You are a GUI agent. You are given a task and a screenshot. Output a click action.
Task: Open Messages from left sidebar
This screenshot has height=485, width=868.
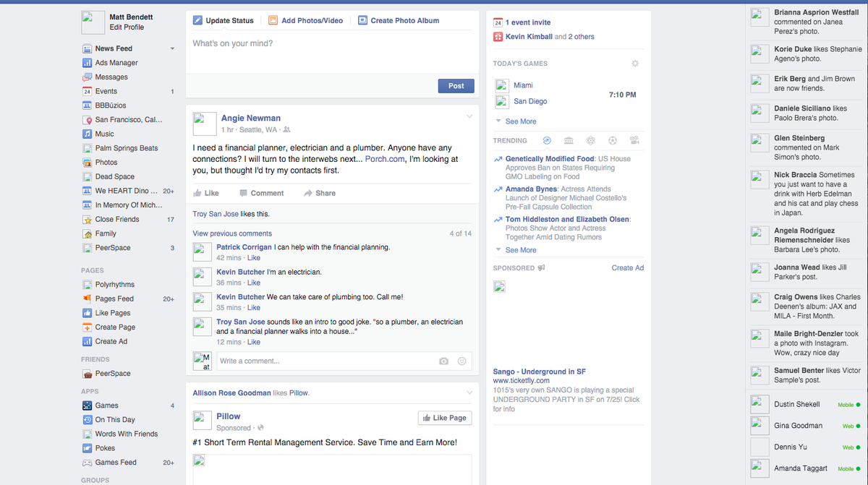click(x=111, y=77)
